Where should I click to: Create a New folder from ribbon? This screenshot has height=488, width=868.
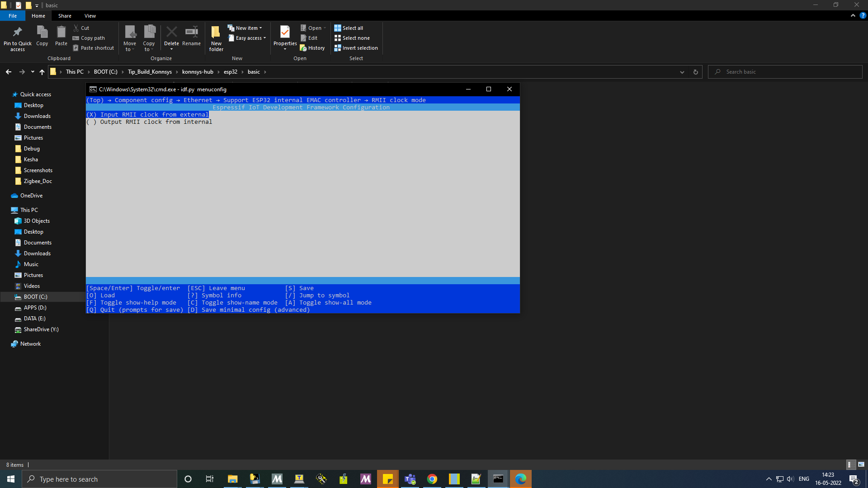(x=216, y=38)
